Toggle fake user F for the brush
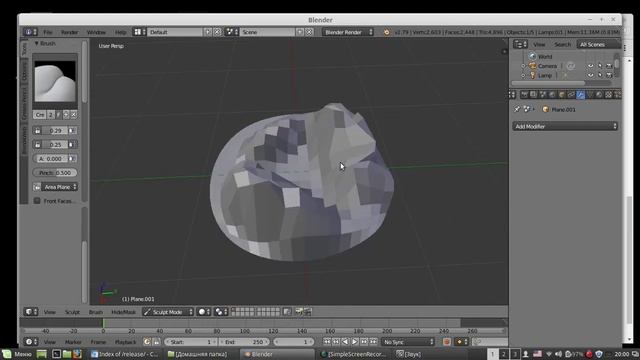Image resolution: width=640 pixels, height=360 pixels. [58, 115]
